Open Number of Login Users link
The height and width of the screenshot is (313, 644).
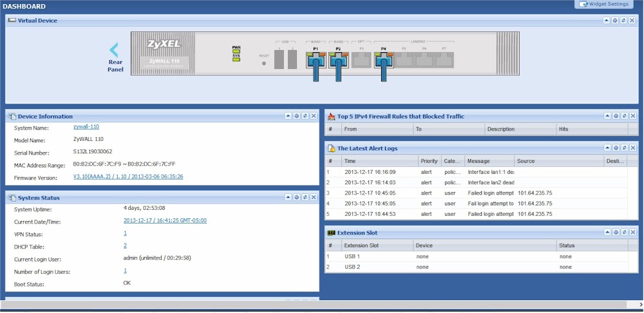pos(126,270)
